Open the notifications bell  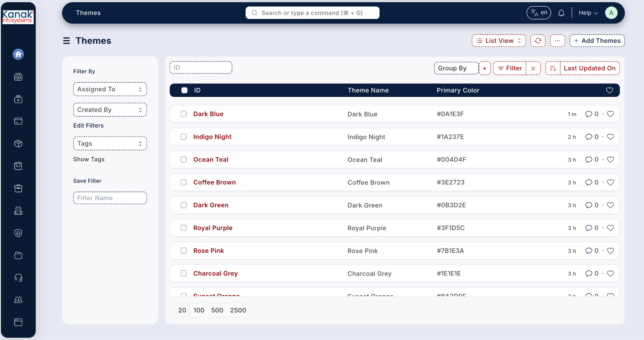point(561,13)
